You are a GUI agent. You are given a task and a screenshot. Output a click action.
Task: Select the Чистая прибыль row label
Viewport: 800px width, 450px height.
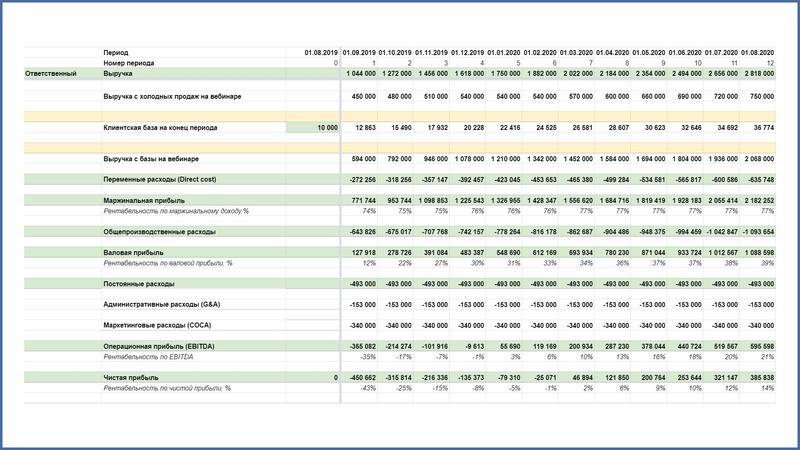pyautogui.click(x=131, y=378)
